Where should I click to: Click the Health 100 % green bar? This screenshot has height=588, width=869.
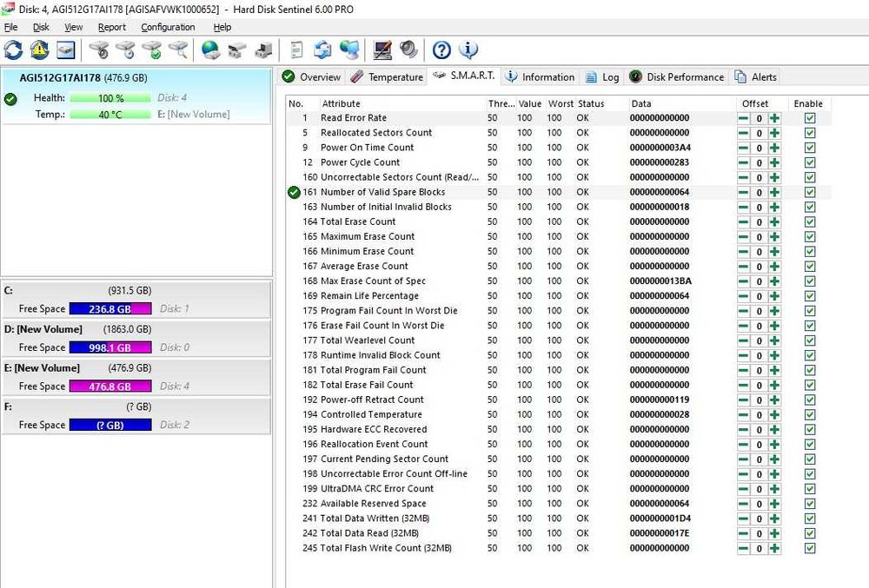pyautogui.click(x=110, y=98)
